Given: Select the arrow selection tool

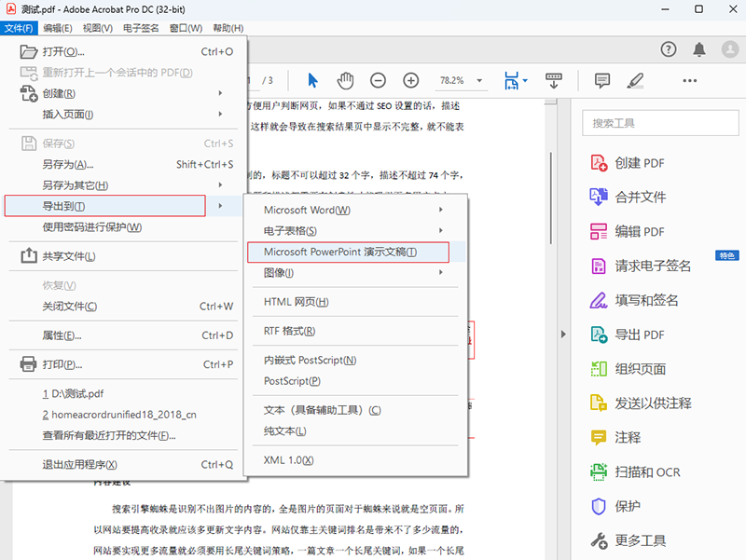Looking at the screenshot, I should tap(312, 80).
